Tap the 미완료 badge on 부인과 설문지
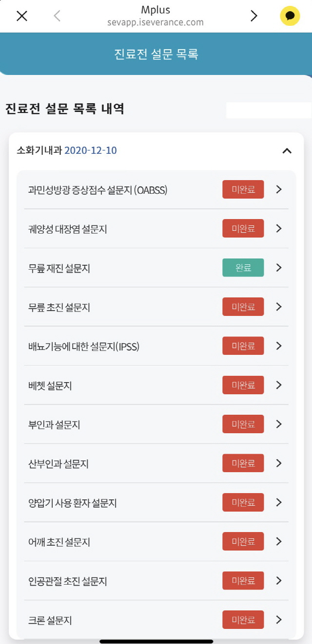 (x=243, y=424)
